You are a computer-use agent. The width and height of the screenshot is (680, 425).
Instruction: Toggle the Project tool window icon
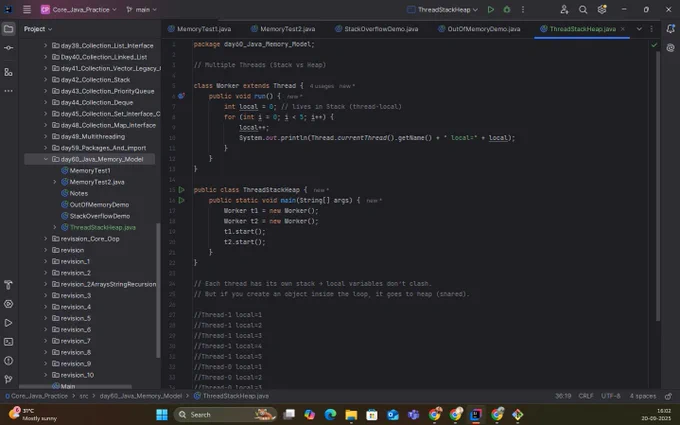tap(8, 29)
